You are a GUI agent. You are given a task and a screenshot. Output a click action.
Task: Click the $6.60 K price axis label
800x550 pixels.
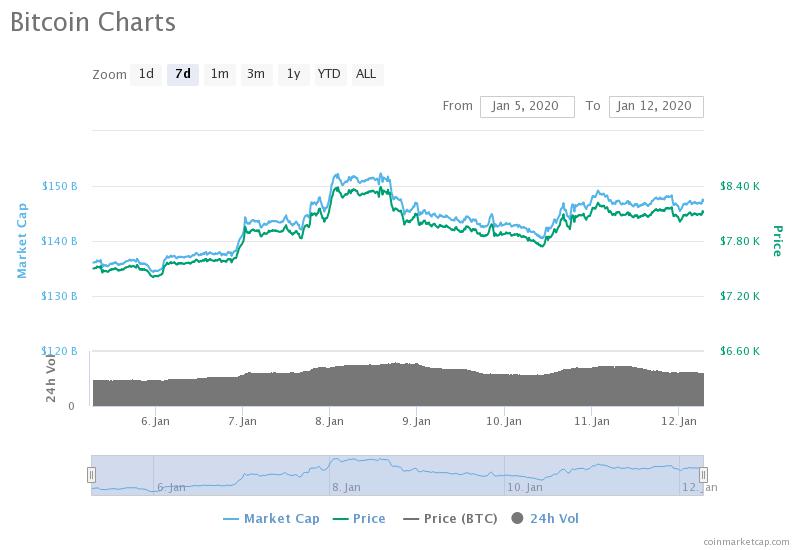pyautogui.click(x=740, y=351)
